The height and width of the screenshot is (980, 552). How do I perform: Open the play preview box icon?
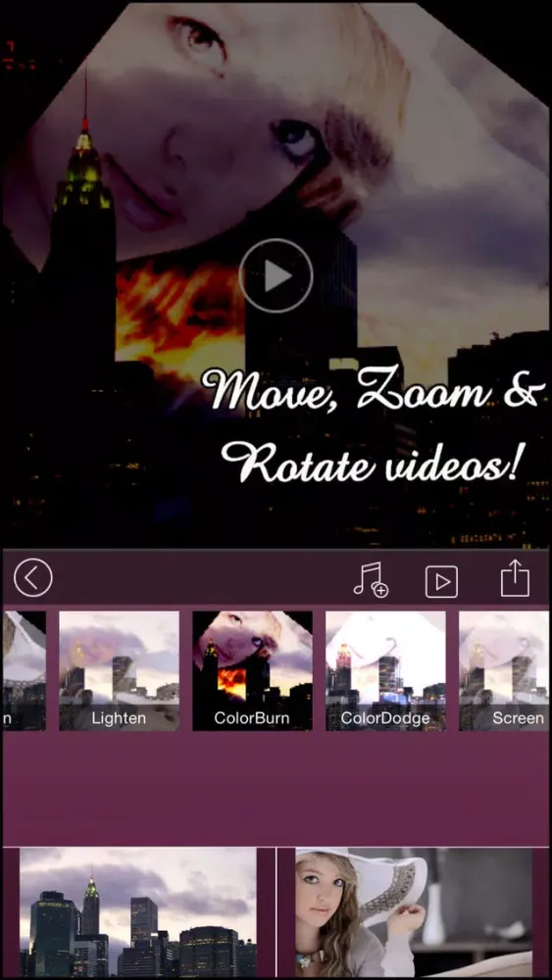441,582
